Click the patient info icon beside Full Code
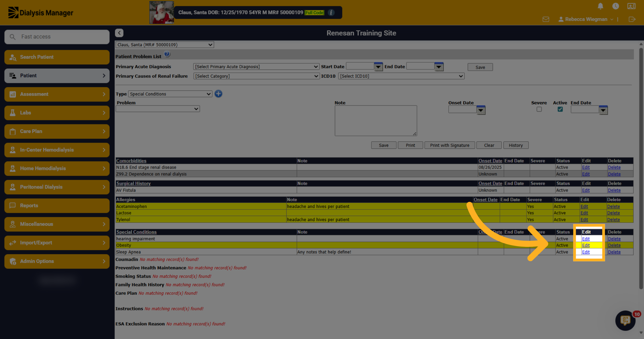The height and width of the screenshot is (339, 644). (331, 13)
